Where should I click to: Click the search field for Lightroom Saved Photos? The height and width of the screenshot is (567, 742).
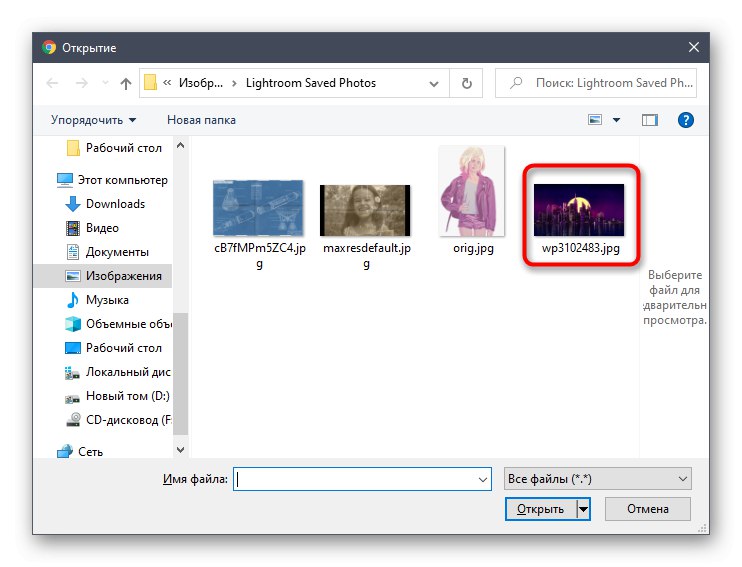tap(596, 83)
